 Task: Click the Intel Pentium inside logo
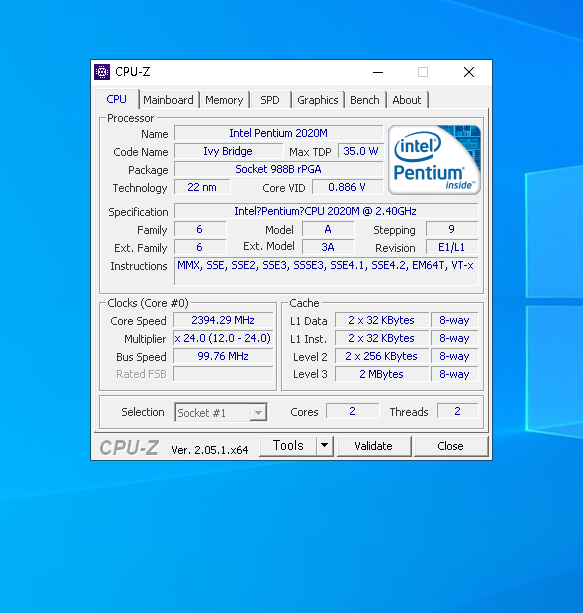[x=434, y=160]
